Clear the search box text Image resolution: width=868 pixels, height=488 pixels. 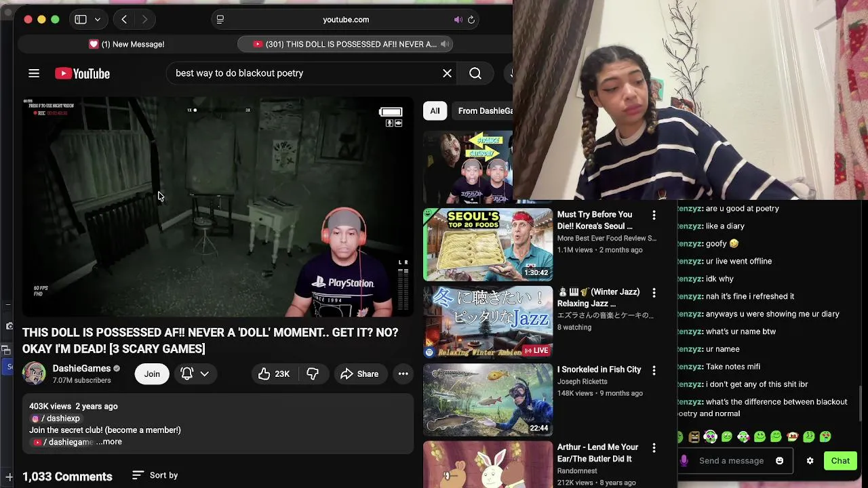[447, 73]
